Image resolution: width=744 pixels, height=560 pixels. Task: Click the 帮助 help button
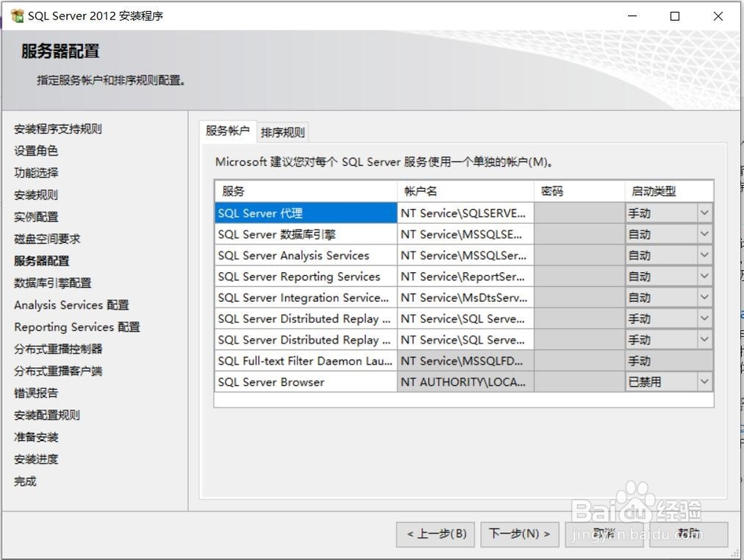(x=689, y=534)
